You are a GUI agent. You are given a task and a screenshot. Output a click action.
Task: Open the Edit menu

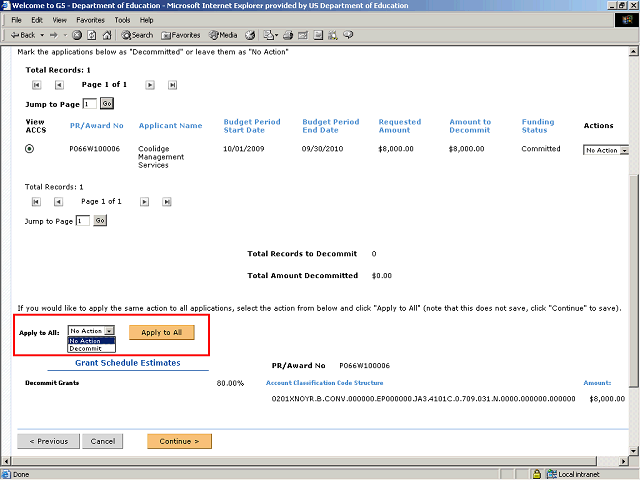[37, 20]
